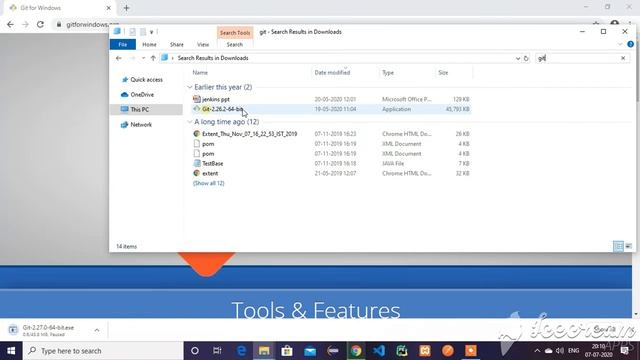Open Visual Studio Code from taskbar
The image size is (640, 360).
(379, 351)
